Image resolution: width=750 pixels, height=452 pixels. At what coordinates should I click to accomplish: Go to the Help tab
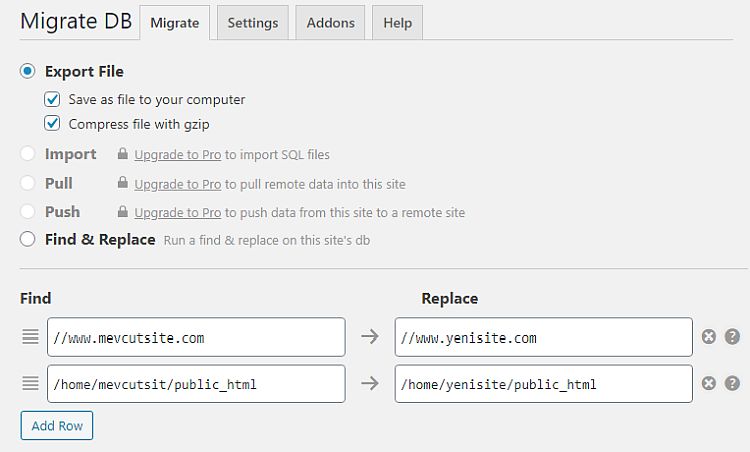pyautogui.click(x=397, y=22)
